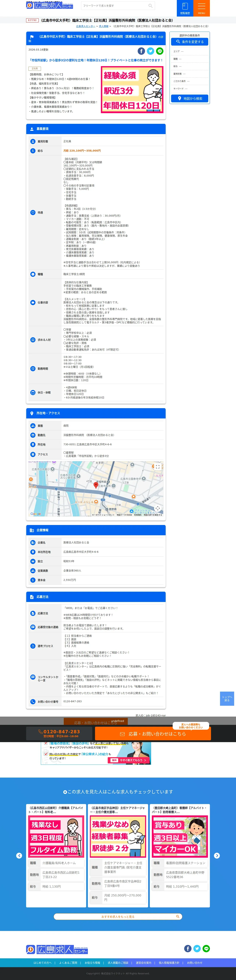Click the footer Facebook icon
Image resolution: width=236 pixels, height=980 pixels.
tap(188, 948)
